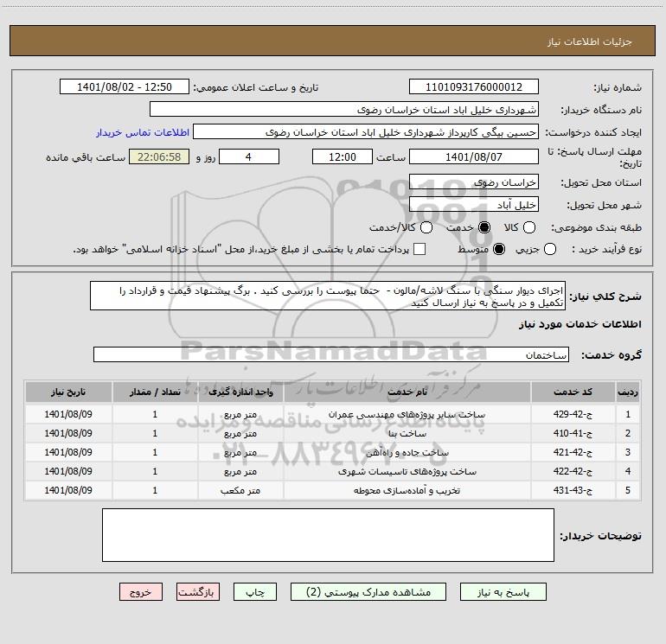The image size is (666, 644).
Task: Click تخریب و آماده‌سازی محوطه service name
Action: 407,490
